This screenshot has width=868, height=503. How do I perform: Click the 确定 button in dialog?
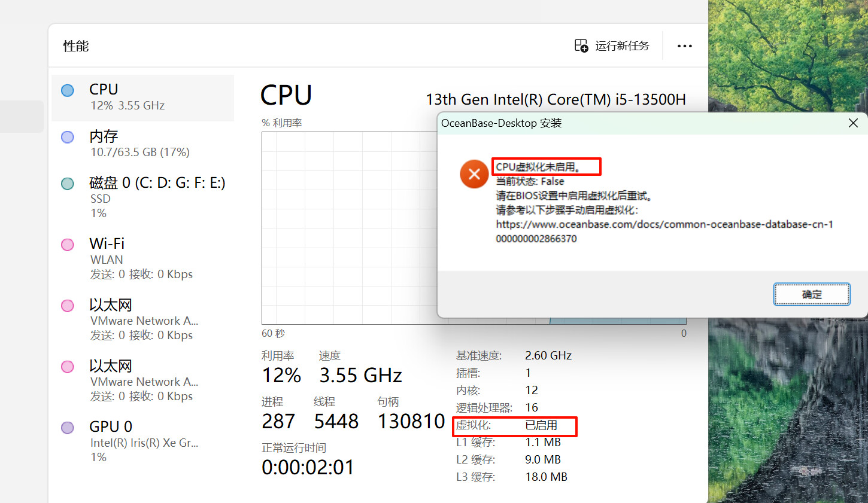(x=811, y=294)
